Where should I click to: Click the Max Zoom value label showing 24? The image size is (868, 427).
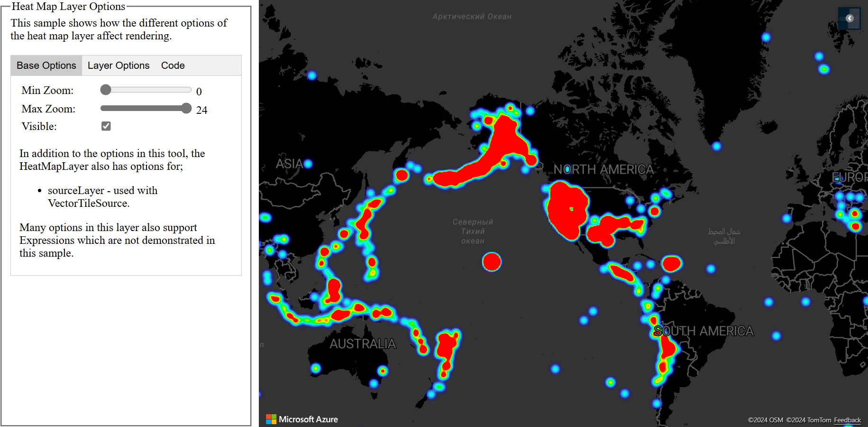point(202,110)
